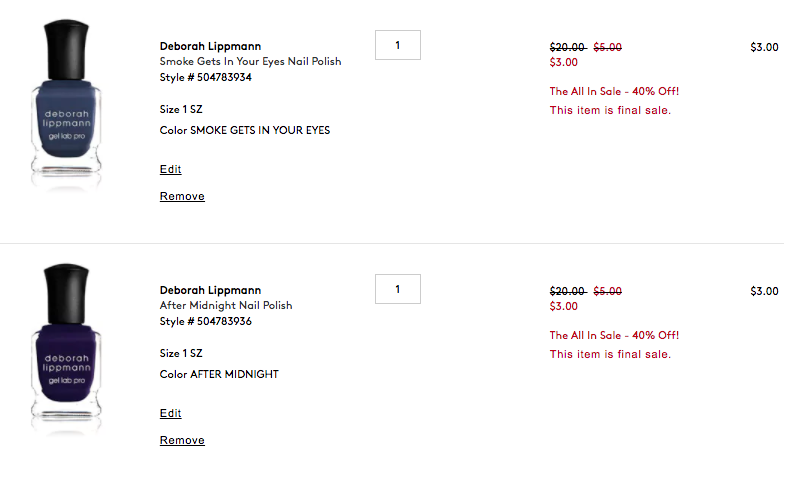Click the Color AFTER MIDNIGHT label
Screen dimensions: 791x481
(219, 374)
